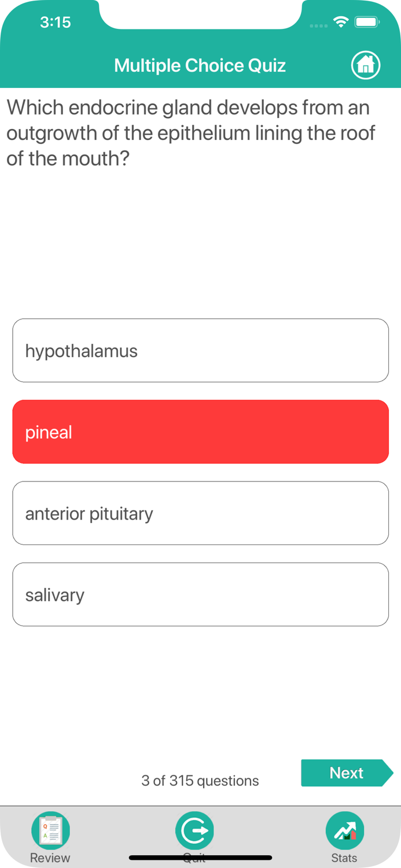Tap the Multiple Choice Quiz title
Screen dimensions: 401x868
click(200, 65)
